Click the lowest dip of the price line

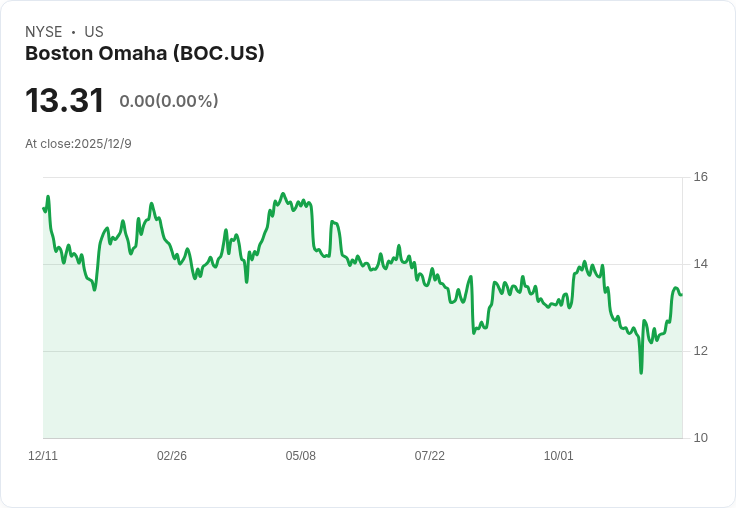pyautogui.click(x=641, y=373)
